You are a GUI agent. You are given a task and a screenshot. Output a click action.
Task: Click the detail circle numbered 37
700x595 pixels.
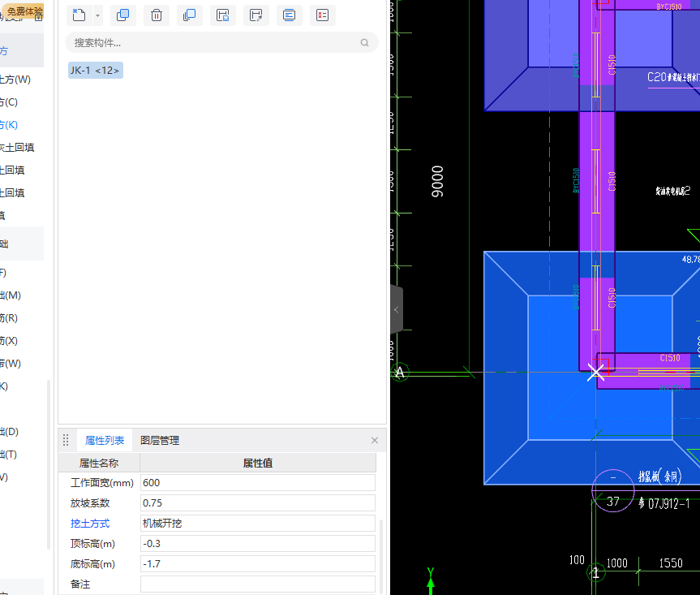coord(613,490)
